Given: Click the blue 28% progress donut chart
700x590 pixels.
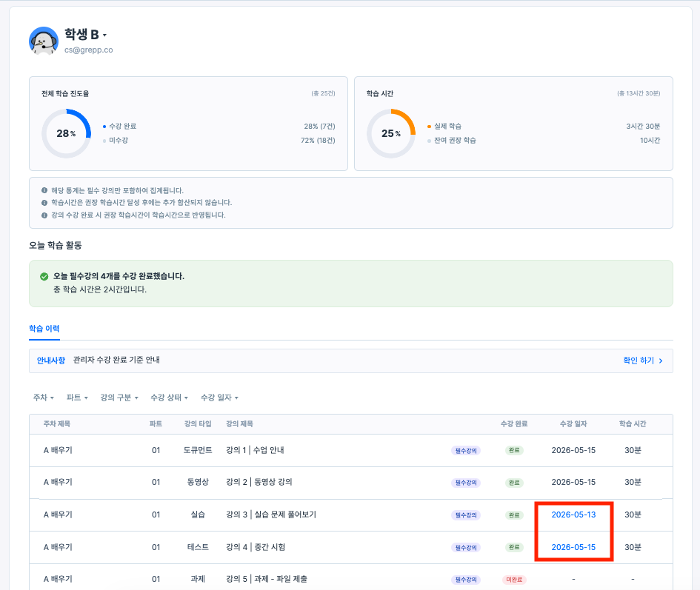Looking at the screenshot, I should click(x=66, y=133).
